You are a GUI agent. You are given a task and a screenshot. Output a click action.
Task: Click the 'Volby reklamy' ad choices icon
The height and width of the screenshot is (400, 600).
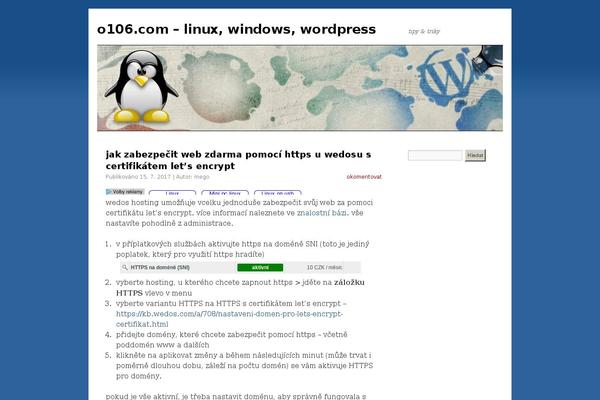pyautogui.click(x=125, y=191)
